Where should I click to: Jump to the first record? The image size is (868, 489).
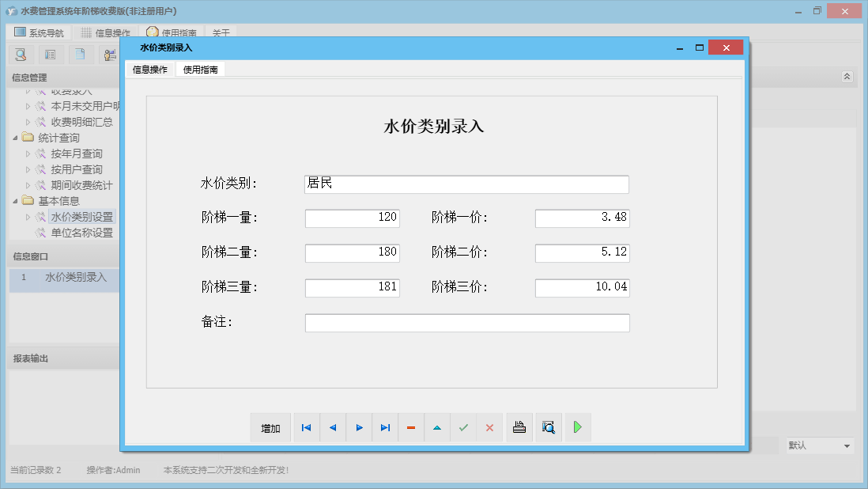306,428
